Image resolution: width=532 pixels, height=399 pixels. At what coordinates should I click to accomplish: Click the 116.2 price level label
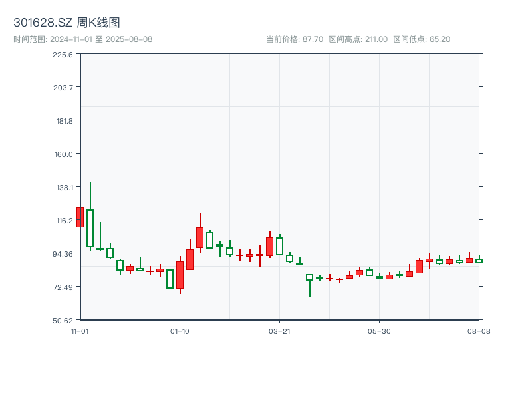point(64,220)
